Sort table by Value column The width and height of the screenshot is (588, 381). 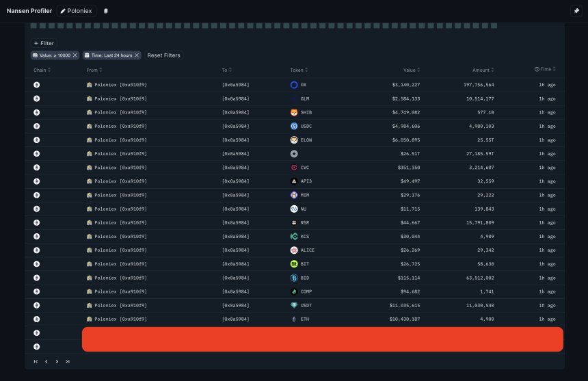pos(412,70)
